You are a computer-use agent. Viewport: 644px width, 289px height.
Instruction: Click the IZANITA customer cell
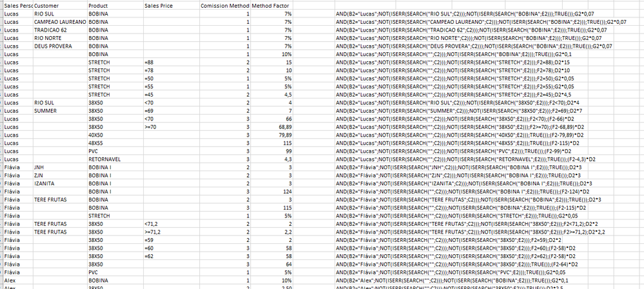point(61,183)
